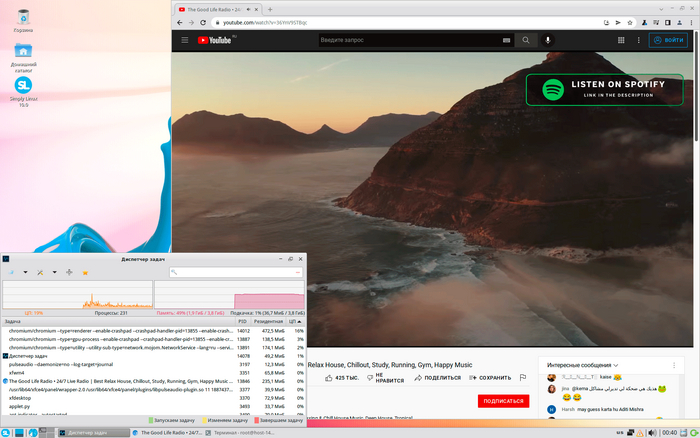Focus the YouTube search input field
Viewport: 700px width, 438px height.
410,40
